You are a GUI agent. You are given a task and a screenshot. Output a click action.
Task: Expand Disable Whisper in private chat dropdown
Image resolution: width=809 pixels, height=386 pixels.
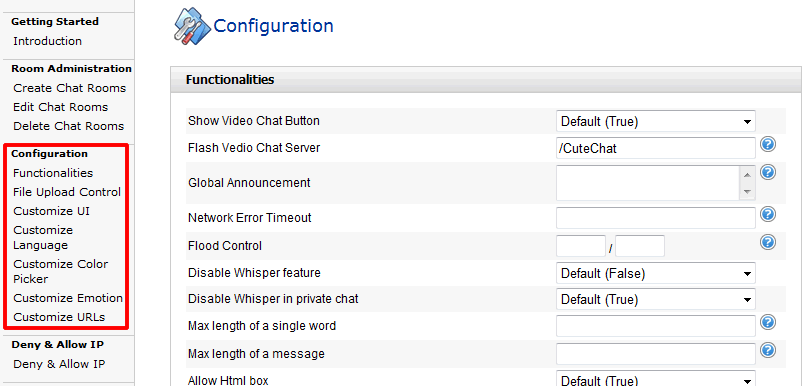tap(655, 299)
